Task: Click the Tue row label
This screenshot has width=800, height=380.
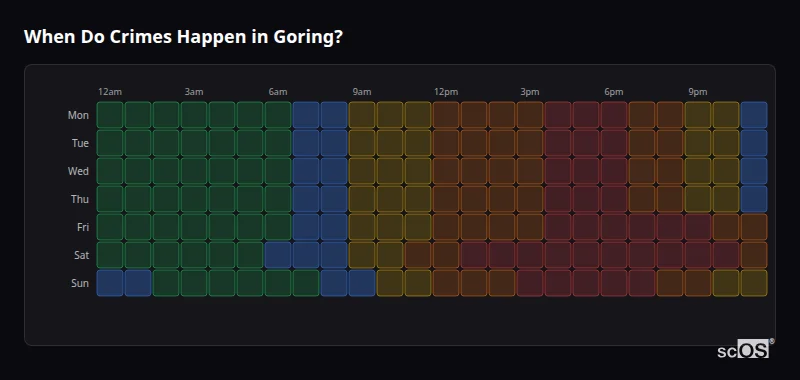Action: pyautogui.click(x=80, y=143)
